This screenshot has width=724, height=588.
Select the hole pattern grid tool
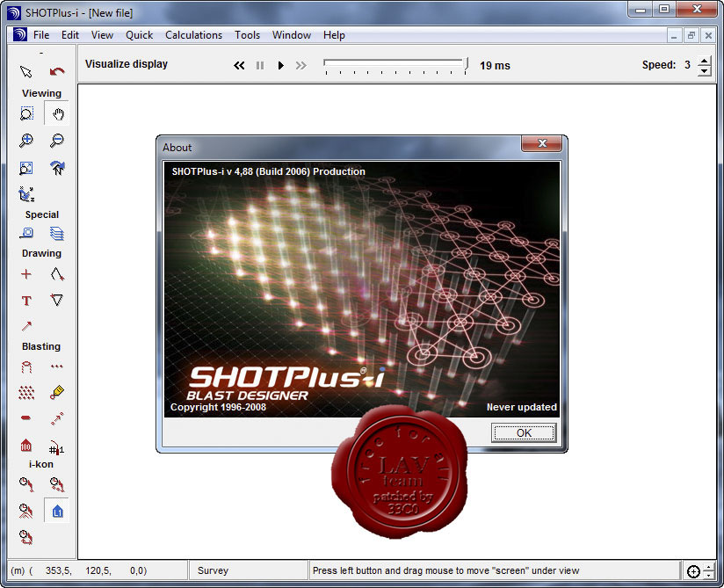click(x=26, y=392)
